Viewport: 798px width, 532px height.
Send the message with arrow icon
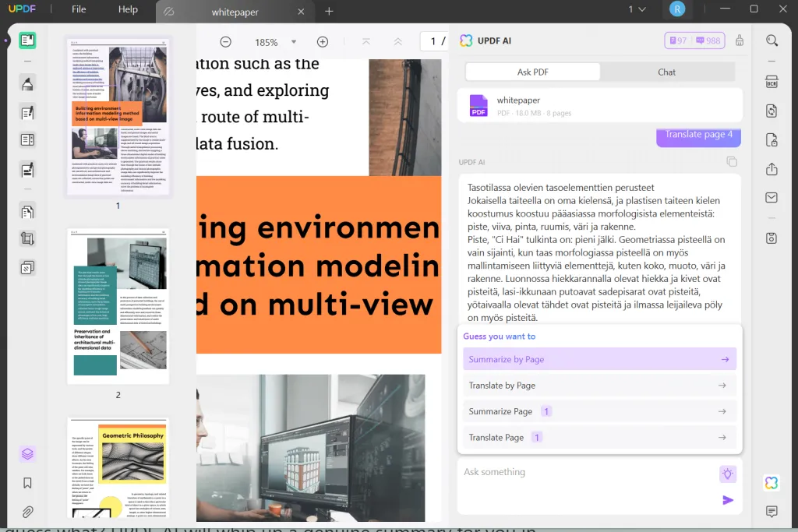tap(728, 500)
